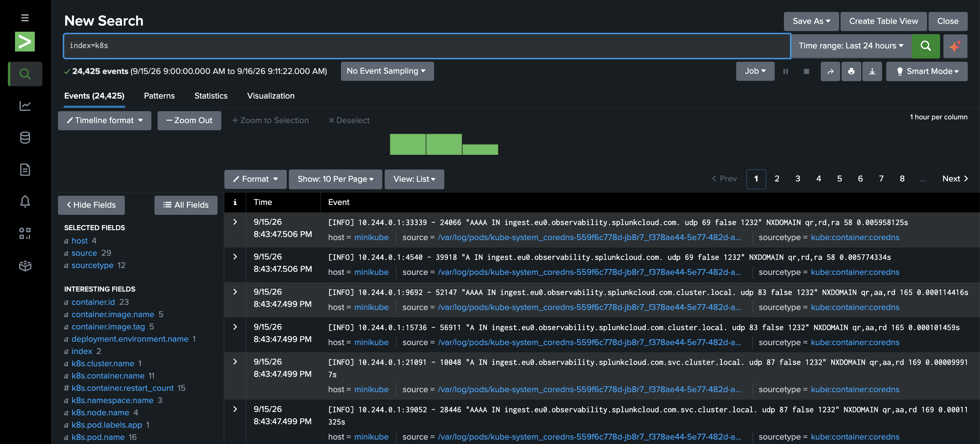Open the alerts bell sidebar icon

[25, 202]
